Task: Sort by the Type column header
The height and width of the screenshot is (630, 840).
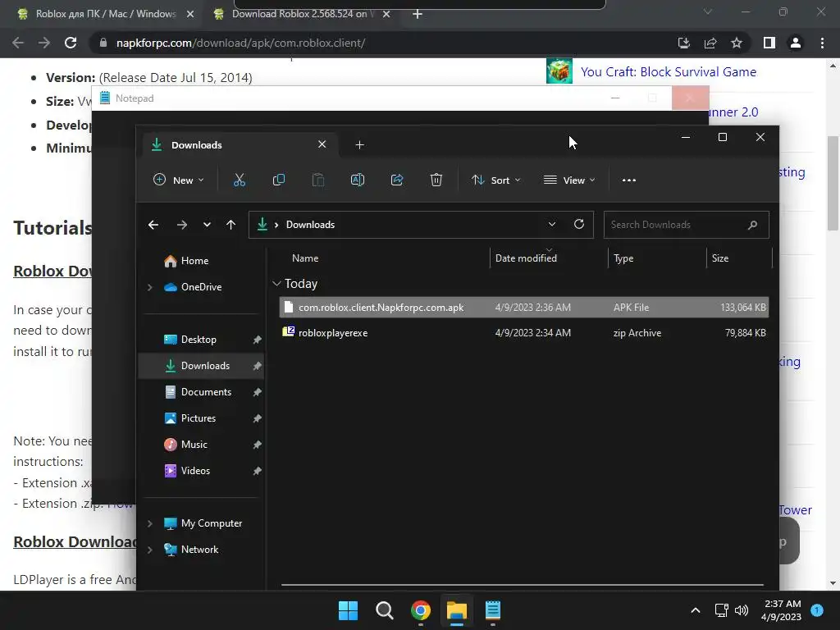Action: pyautogui.click(x=623, y=258)
